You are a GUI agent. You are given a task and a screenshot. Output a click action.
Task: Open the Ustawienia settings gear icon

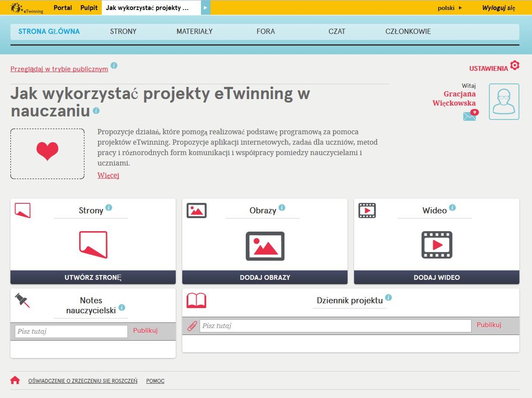point(515,65)
